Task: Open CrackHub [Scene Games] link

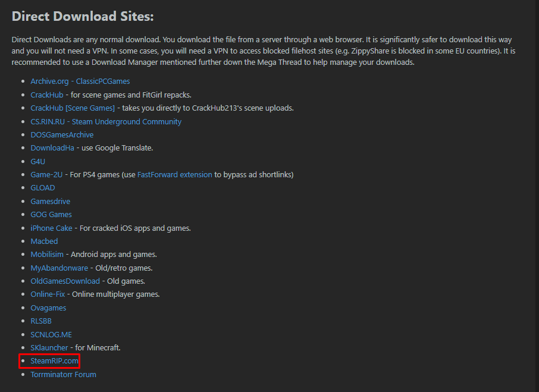Action: pyautogui.click(x=72, y=108)
